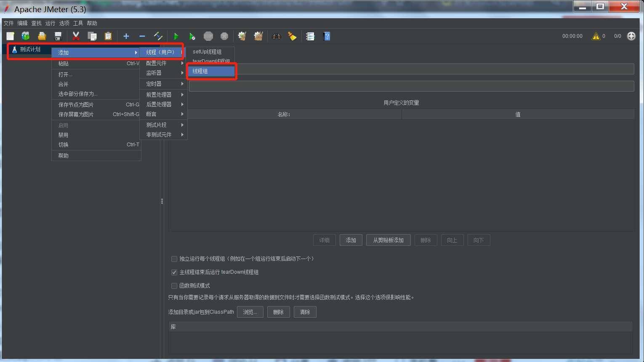Click the warning triangle log icon
The height and width of the screenshot is (362, 644).
(596, 36)
